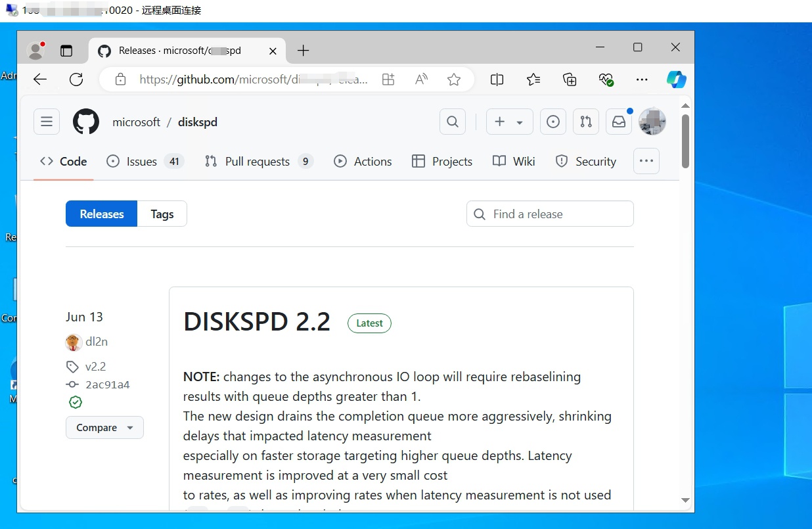The image size is (812, 529).
Task: Click the Edge Copilot icon
Action: [676, 80]
